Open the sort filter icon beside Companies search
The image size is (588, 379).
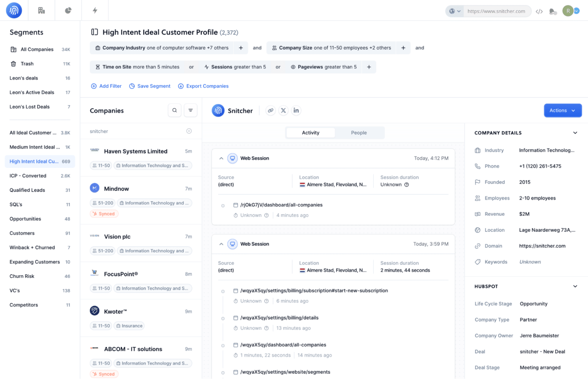click(x=191, y=111)
